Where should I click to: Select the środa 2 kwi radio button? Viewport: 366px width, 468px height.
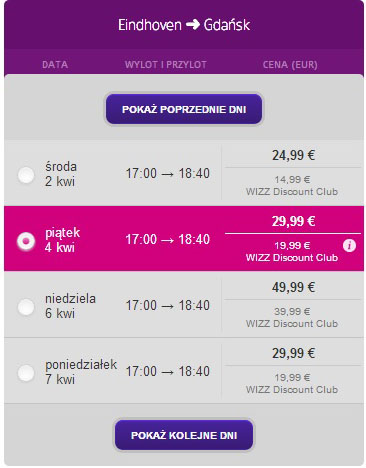click(x=26, y=175)
